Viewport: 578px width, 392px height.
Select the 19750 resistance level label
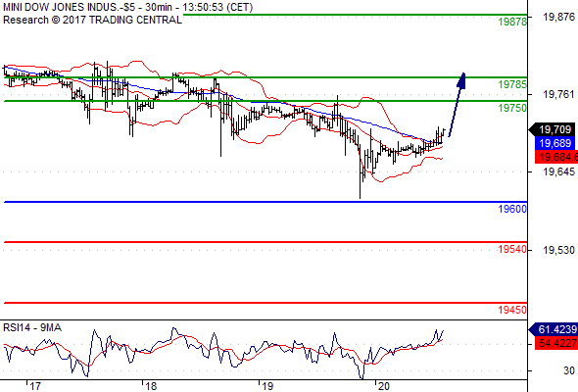[512, 108]
